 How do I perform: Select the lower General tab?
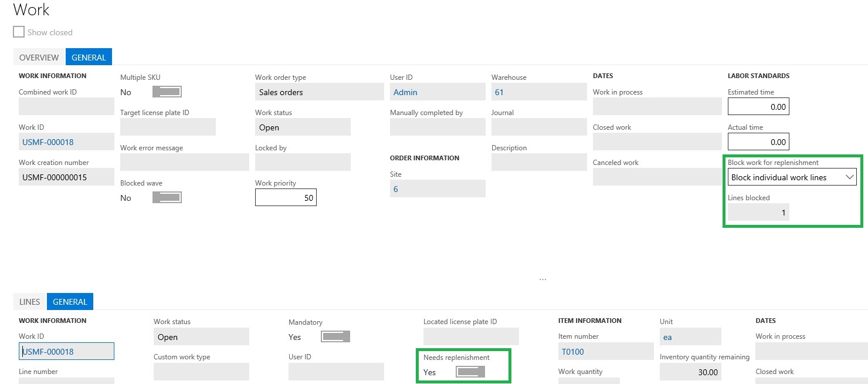click(70, 302)
